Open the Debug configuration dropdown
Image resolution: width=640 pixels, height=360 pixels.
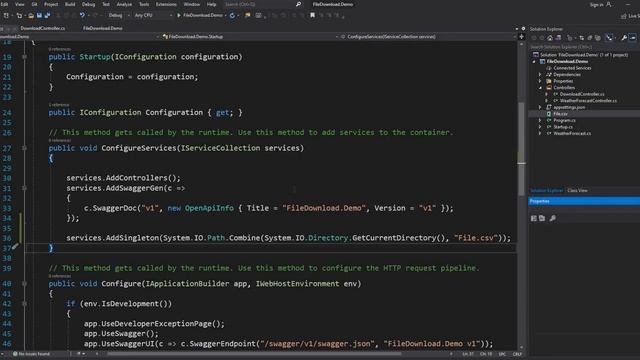tap(119, 16)
